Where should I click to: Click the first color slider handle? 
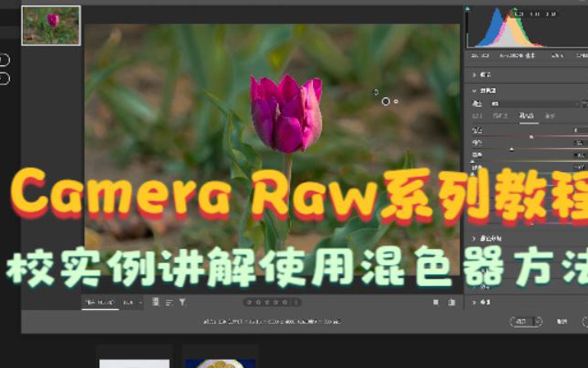531,137
